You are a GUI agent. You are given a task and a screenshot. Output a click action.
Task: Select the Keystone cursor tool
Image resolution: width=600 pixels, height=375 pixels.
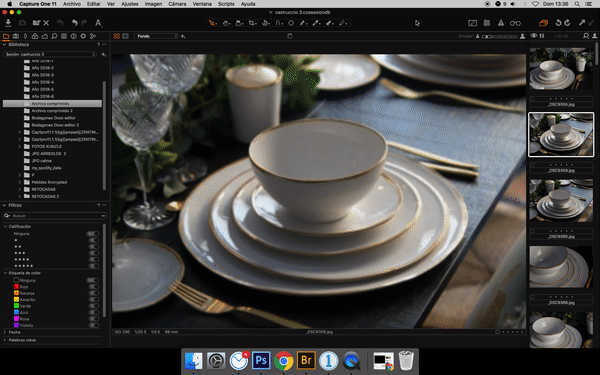tap(279, 23)
